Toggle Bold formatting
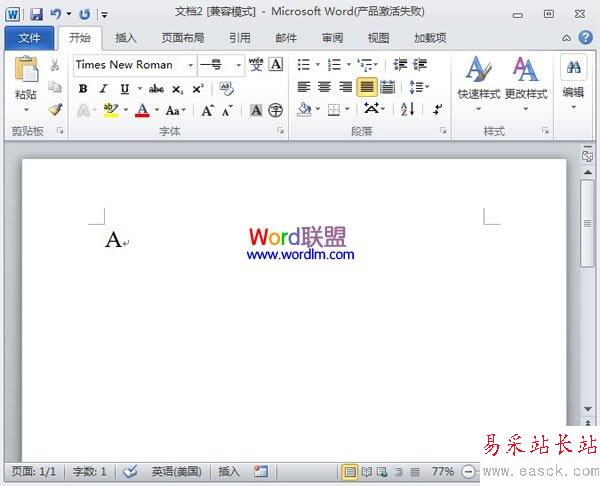Viewport: 600px width, 486px height. click(83, 89)
